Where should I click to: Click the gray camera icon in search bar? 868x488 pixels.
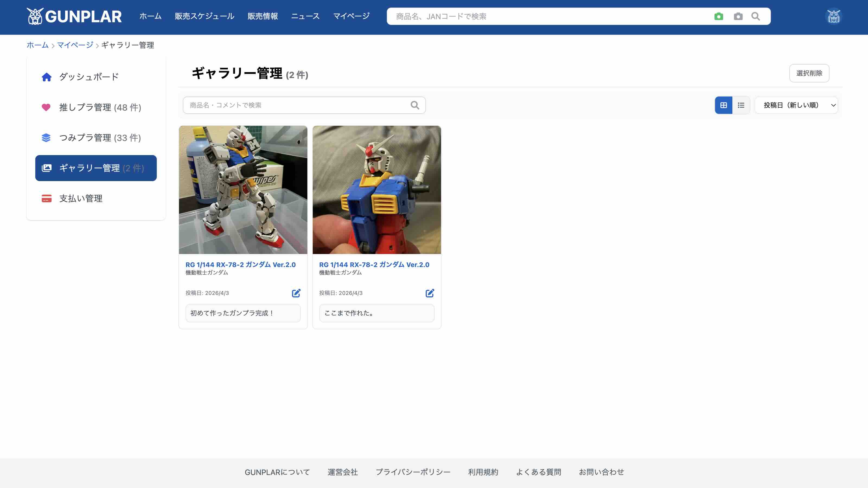(738, 16)
